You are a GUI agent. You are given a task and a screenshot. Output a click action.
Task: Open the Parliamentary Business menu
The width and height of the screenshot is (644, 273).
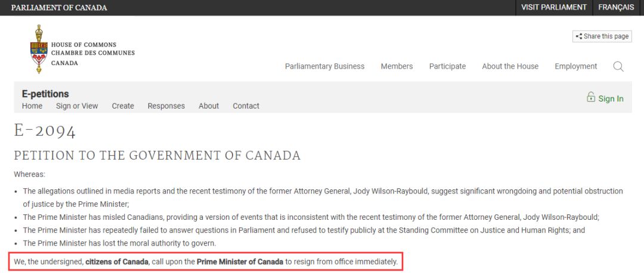click(x=324, y=66)
